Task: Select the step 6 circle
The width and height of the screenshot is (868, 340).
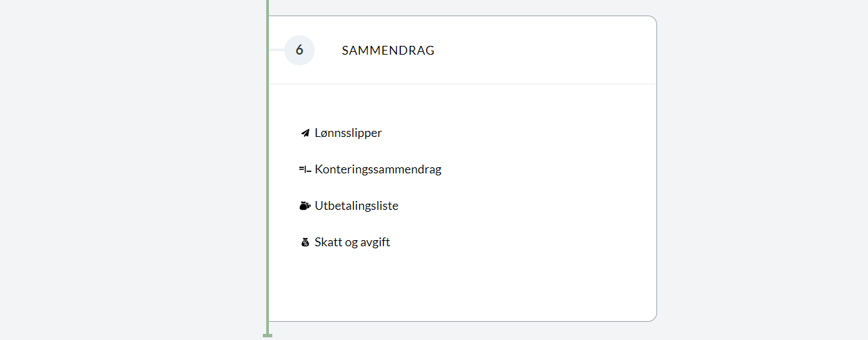Action: (x=299, y=50)
